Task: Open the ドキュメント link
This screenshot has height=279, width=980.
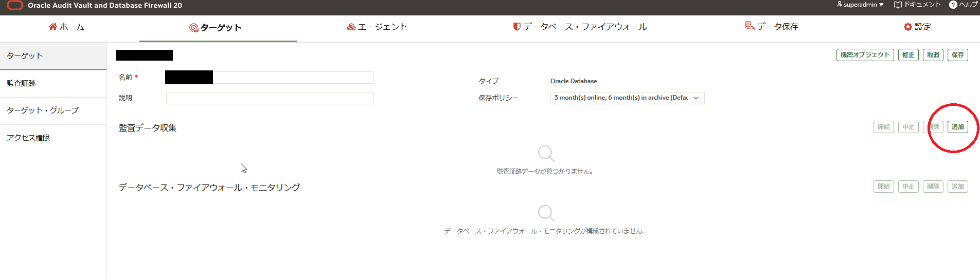Action: [x=917, y=5]
